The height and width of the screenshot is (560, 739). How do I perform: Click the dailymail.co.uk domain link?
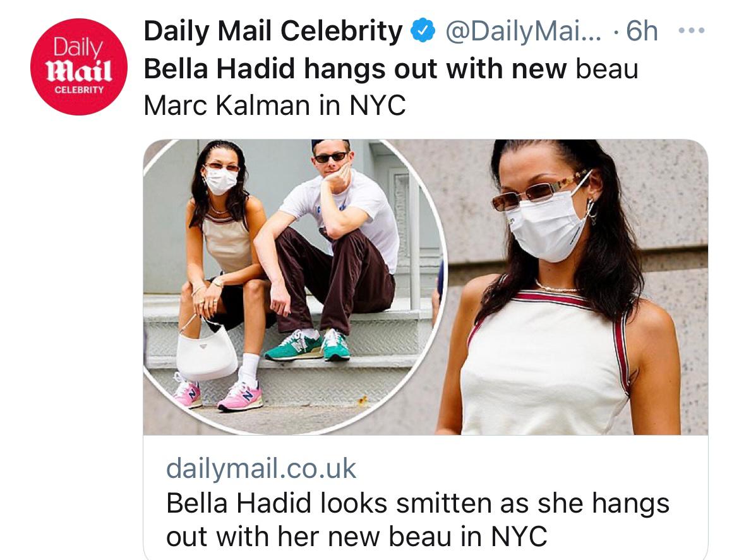[261, 468]
